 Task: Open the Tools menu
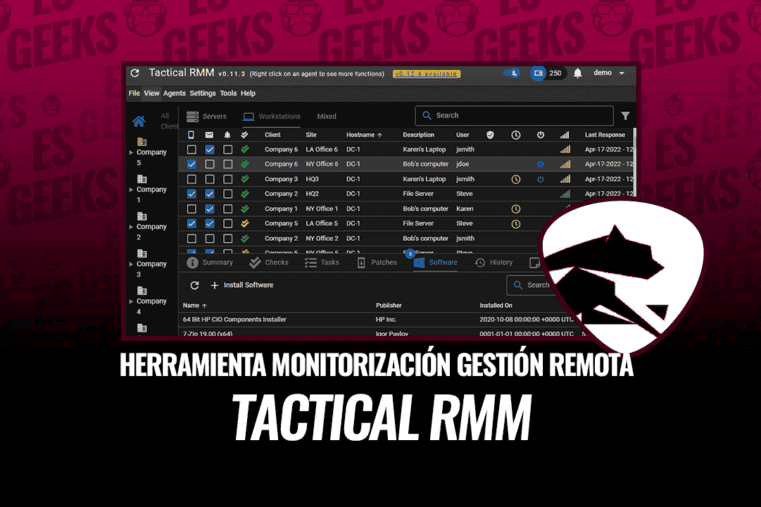click(x=228, y=93)
